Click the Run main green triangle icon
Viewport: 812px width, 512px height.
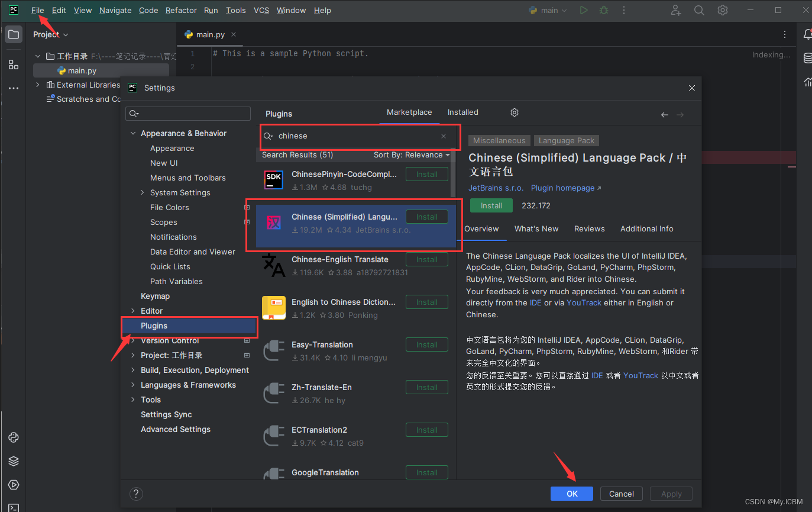584,10
